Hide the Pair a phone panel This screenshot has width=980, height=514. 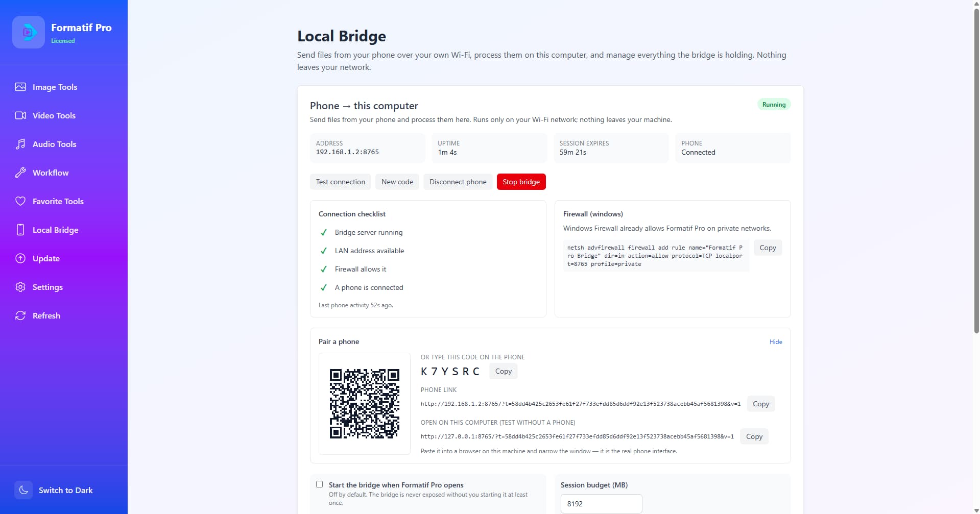click(776, 342)
